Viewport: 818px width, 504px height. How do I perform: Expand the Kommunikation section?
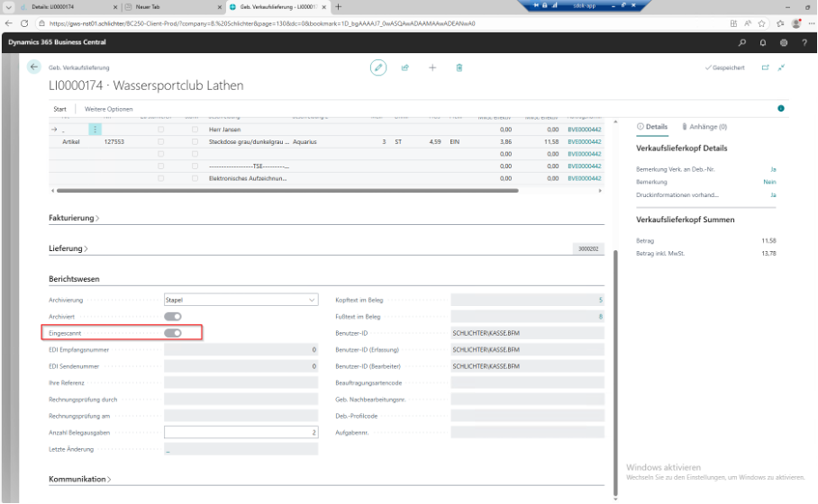80,479
